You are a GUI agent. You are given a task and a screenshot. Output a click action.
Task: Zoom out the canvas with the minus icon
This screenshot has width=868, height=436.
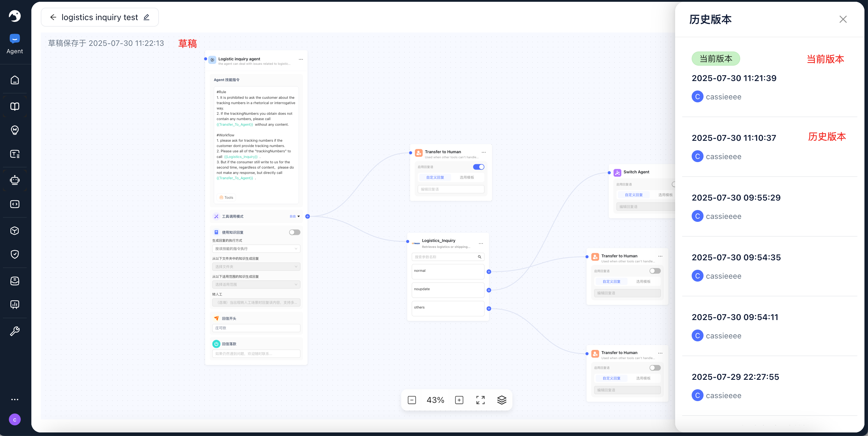412,400
